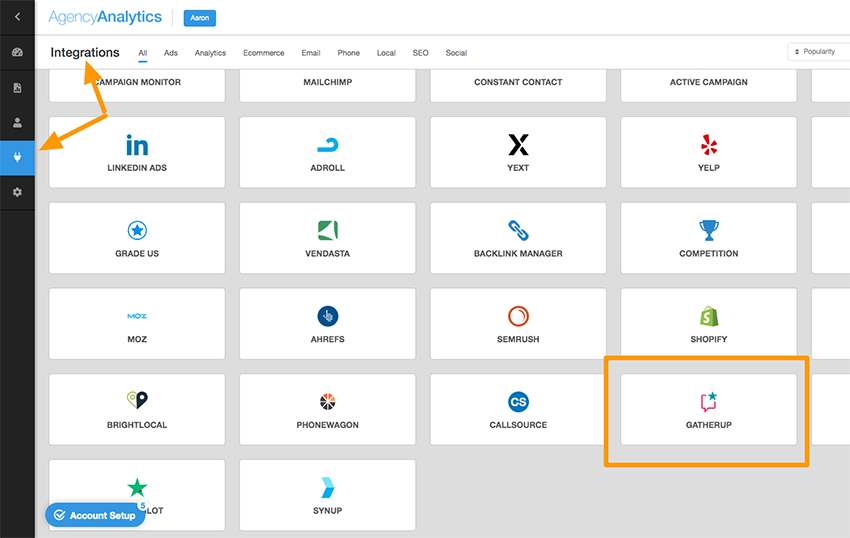The height and width of the screenshot is (538, 850).
Task: Click the green Trustpilot star logo
Action: [137, 488]
